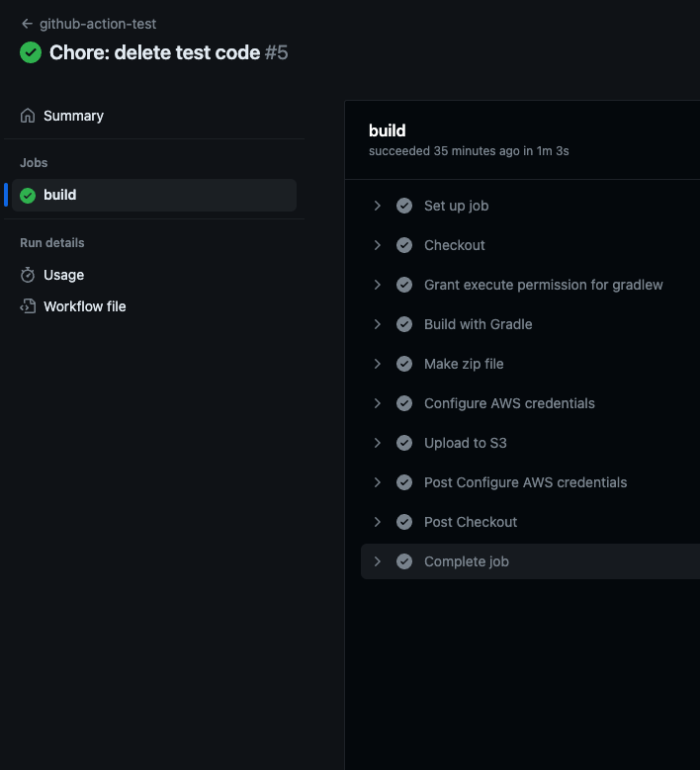Expand the Make zip file step chevron

click(378, 364)
